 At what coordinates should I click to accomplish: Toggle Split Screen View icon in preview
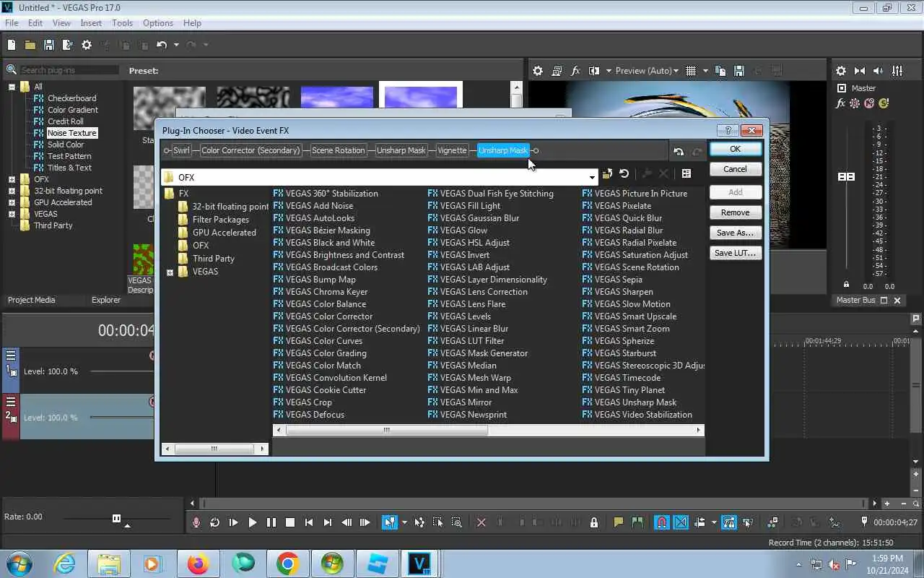click(x=594, y=71)
